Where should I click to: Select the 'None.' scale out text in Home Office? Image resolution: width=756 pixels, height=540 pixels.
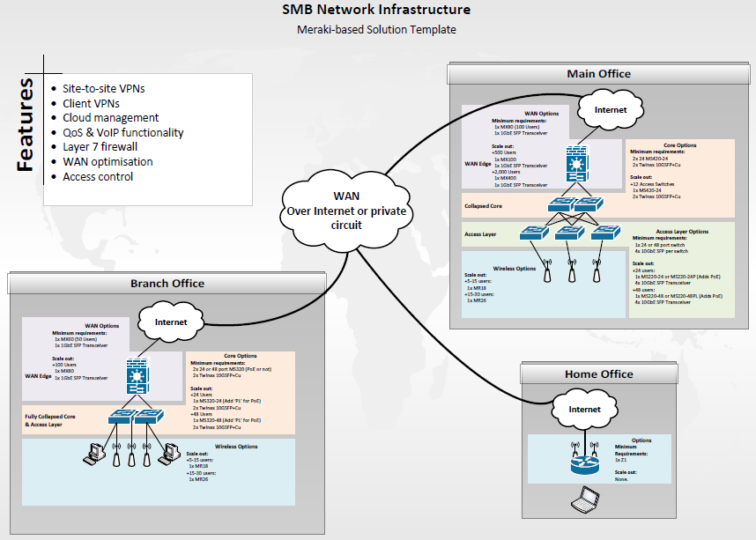coord(621,479)
